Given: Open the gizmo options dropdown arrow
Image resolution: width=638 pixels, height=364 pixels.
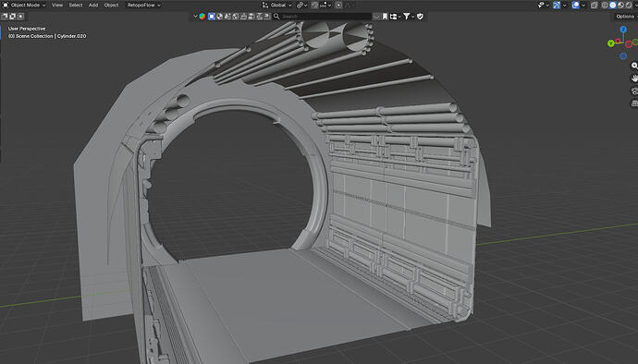Looking at the screenshot, I should pos(564,6).
